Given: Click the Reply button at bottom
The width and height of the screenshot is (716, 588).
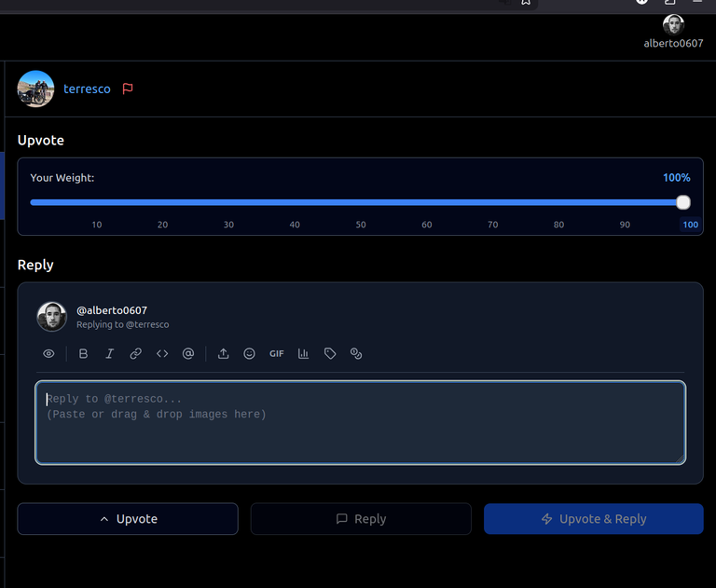Looking at the screenshot, I should [x=361, y=519].
